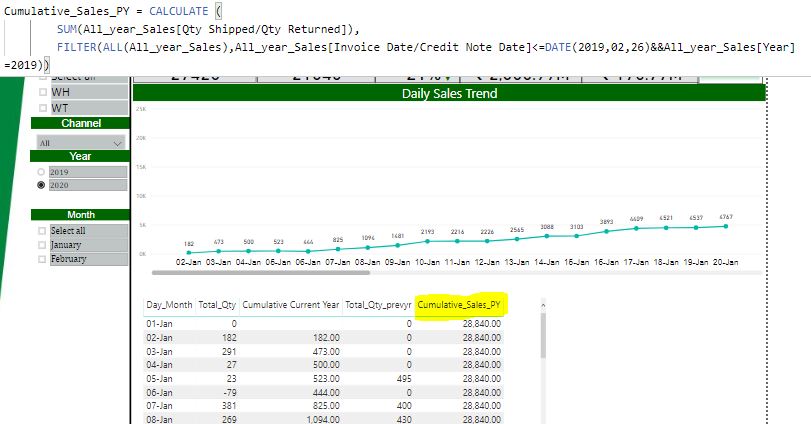The image size is (811, 424).
Task: Sort by Day_Month column header
Action: click(169, 305)
